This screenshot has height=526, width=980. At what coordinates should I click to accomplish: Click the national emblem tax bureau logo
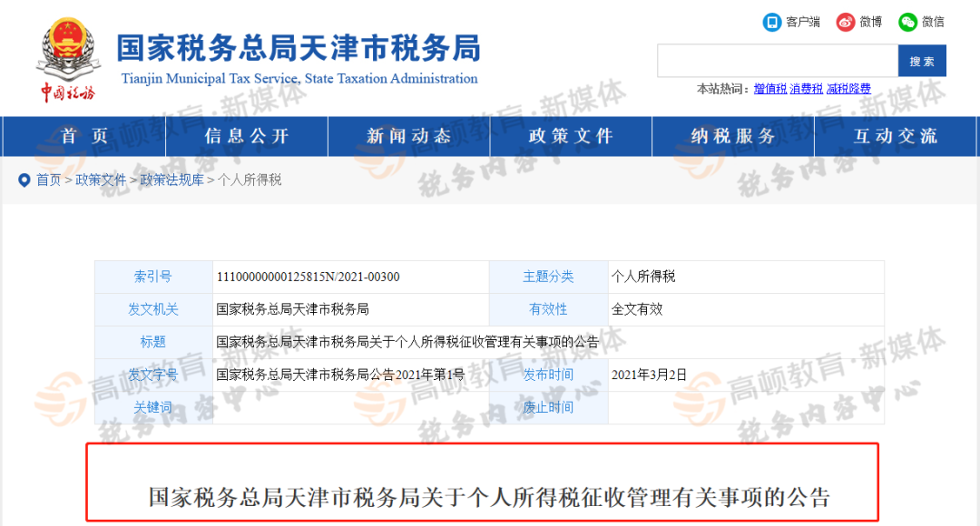click(68, 50)
